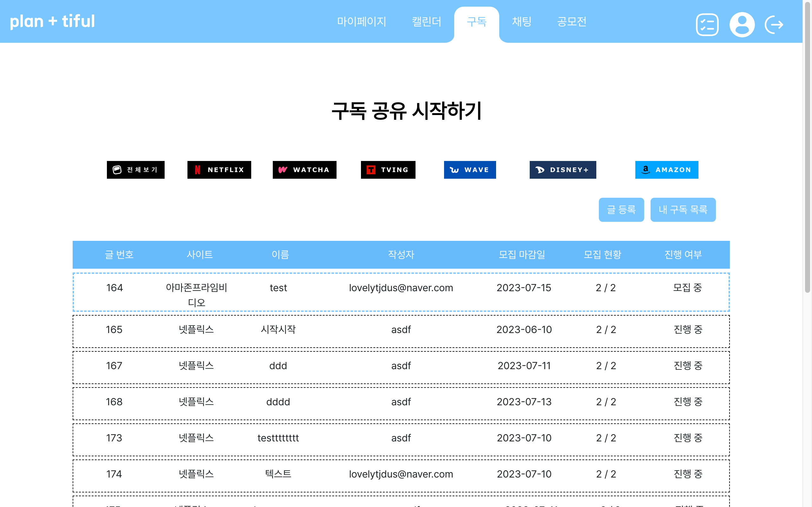The image size is (812, 507).
Task: Filter by the NETFLIX badge
Action: click(219, 170)
